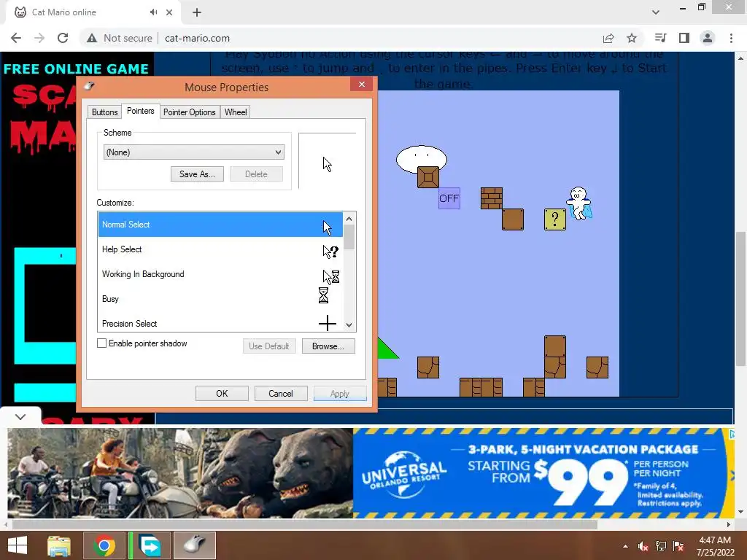Click the pointer list scroll up arrow

349,219
